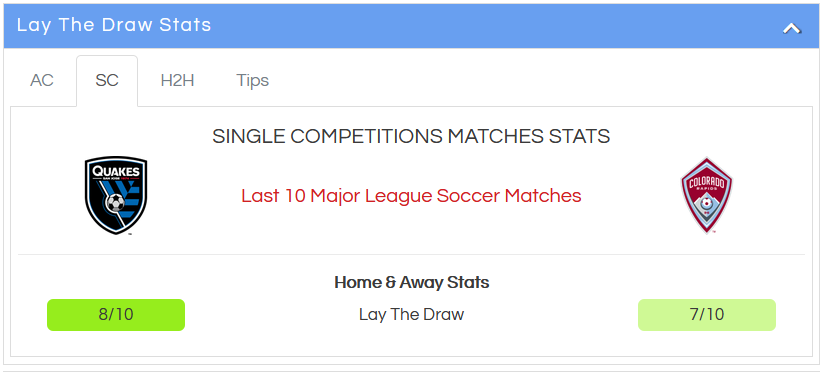Click the Single Competitions Matches Stats heading
The width and height of the screenshot is (826, 372).
[x=411, y=136]
